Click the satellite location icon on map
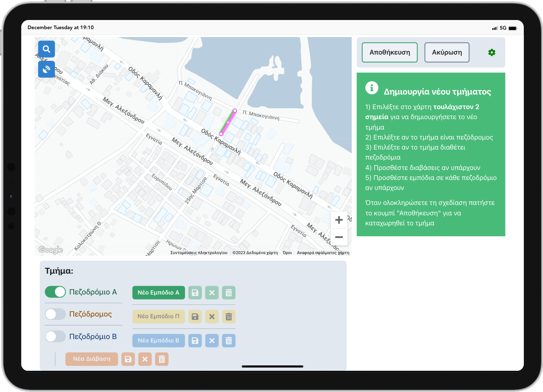Viewport: 543px width, 392px height. [x=46, y=69]
